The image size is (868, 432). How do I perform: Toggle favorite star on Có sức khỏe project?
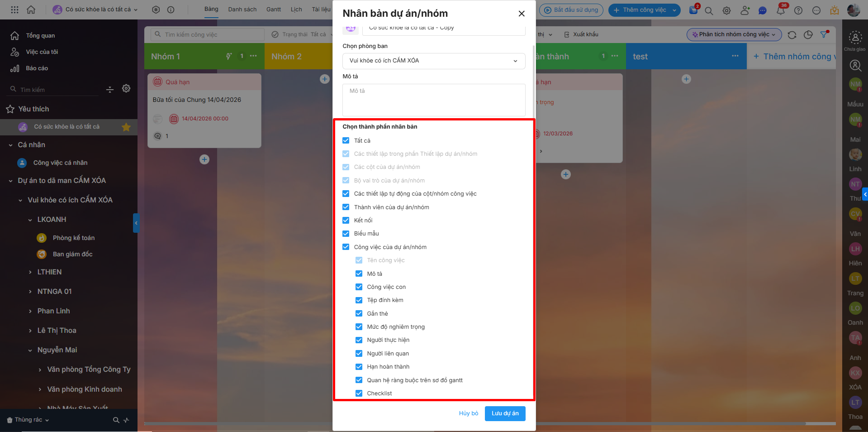point(126,127)
